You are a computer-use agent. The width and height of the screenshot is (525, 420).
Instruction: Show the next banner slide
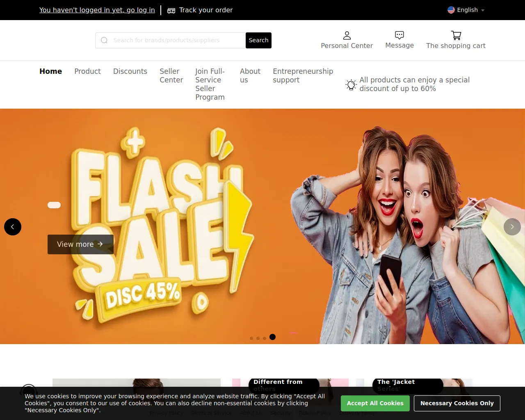[512, 227]
